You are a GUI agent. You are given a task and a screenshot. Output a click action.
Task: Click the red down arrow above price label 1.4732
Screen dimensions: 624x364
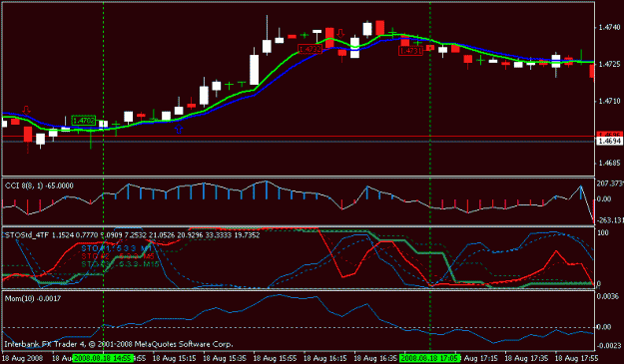coord(340,33)
